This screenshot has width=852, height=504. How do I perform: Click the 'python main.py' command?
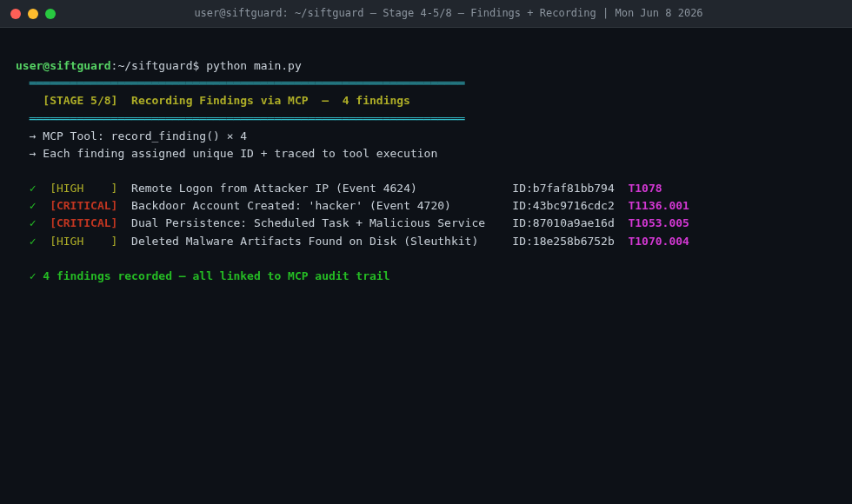tap(254, 66)
